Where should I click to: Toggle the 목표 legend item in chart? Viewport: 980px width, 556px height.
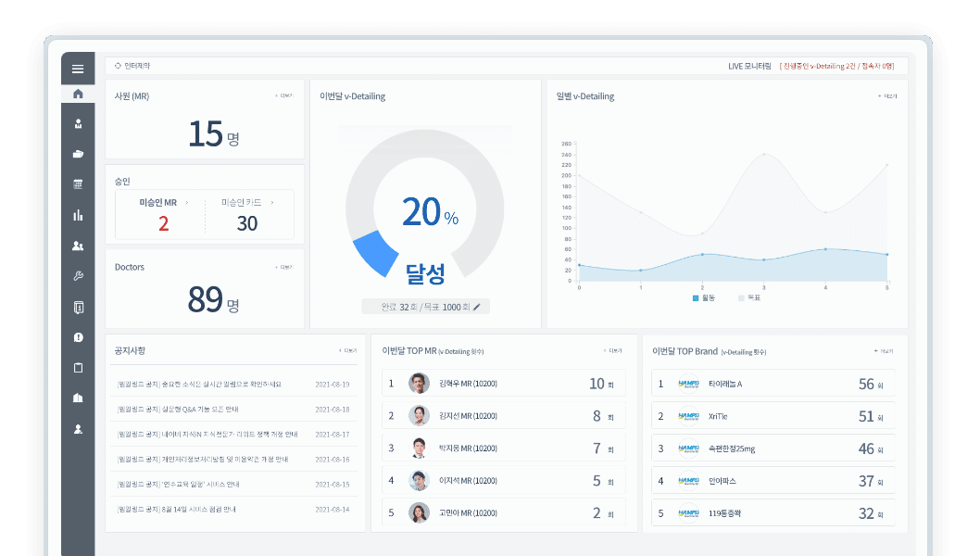tap(749, 298)
